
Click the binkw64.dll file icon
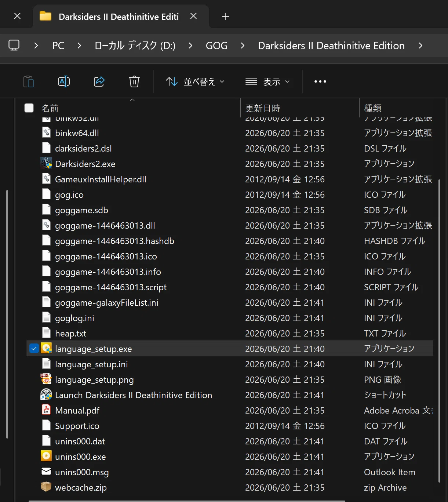tap(46, 132)
